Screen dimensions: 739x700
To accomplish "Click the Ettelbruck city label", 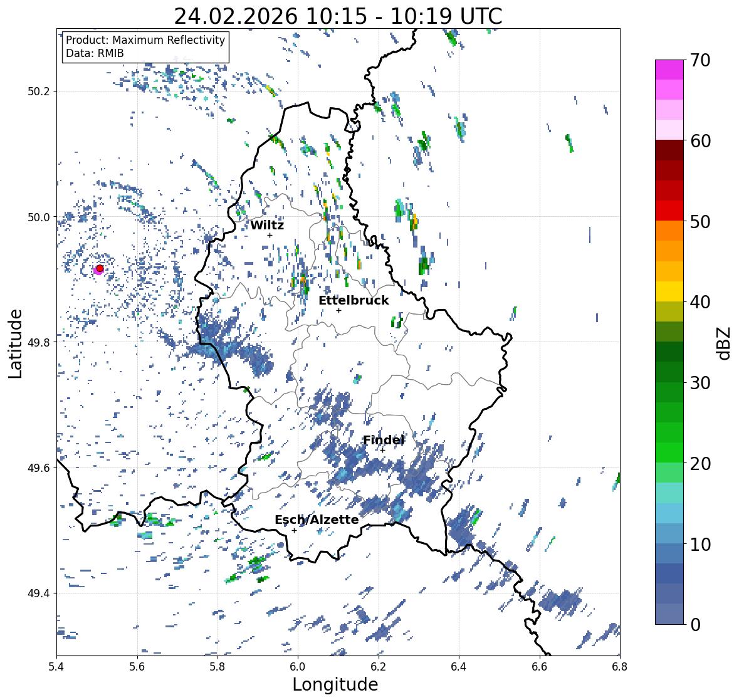I will pos(354,300).
